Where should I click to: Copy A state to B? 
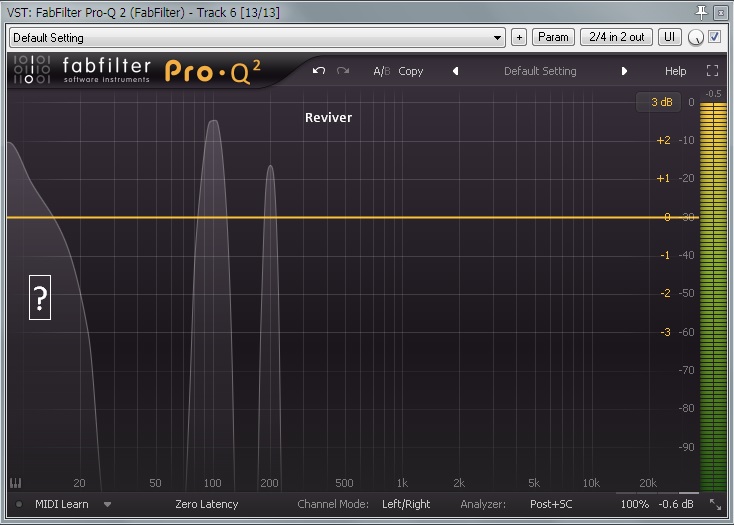411,71
